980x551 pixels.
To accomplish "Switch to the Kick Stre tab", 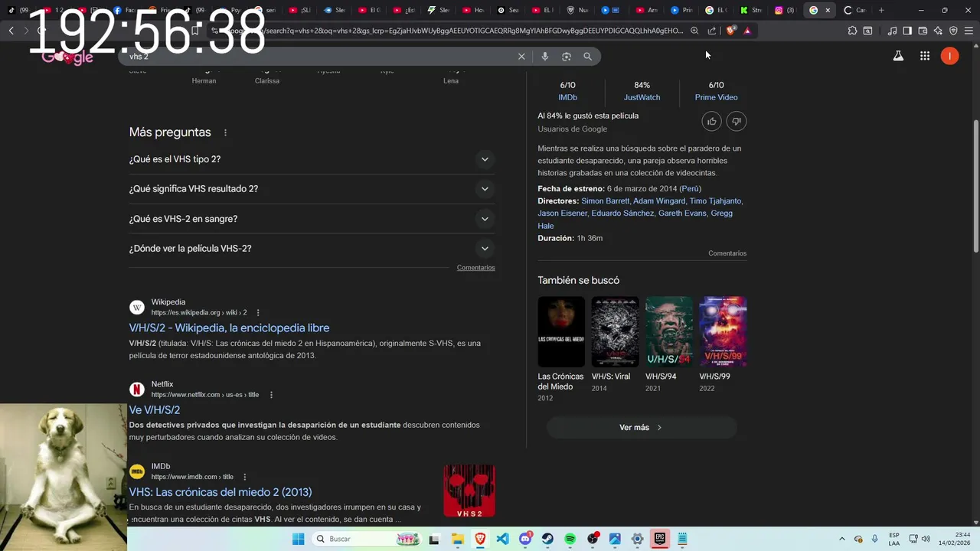I will point(751,10).
